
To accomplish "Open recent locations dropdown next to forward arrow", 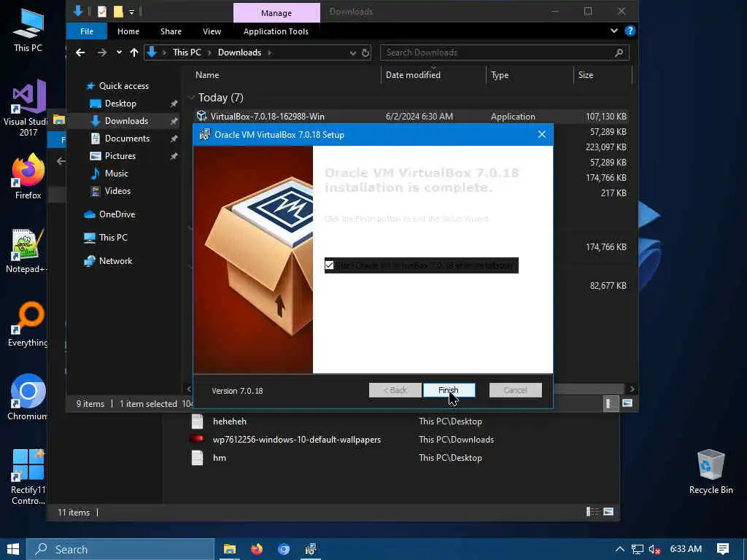I will click(119, 52).
